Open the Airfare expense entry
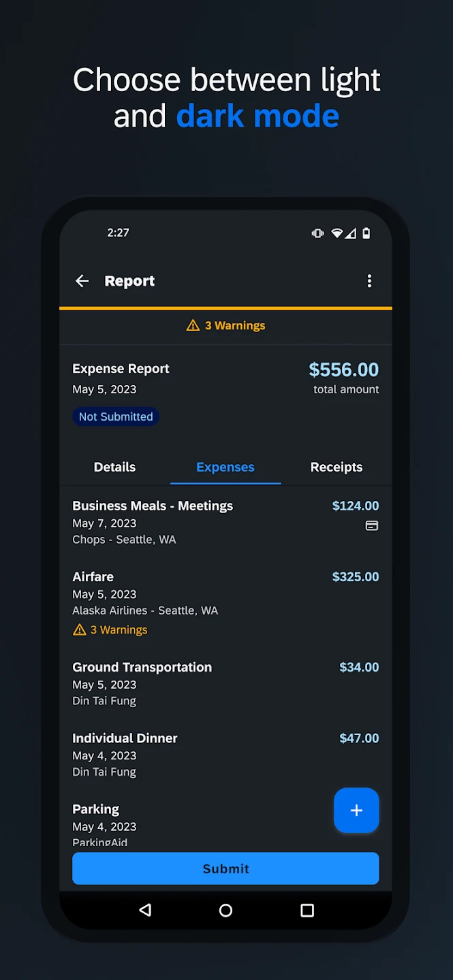This screenshot has width=453, height=980. [93, 577]
